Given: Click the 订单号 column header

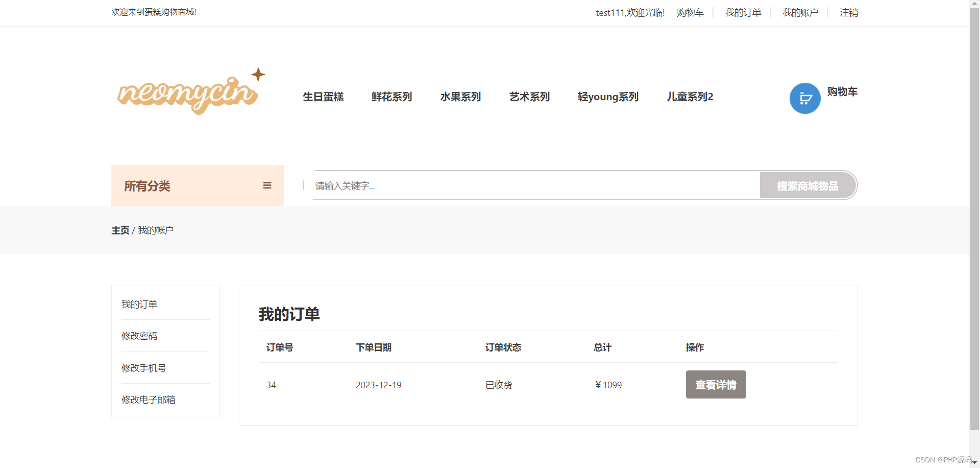Looking at the screenshot, I should point(280,347).
